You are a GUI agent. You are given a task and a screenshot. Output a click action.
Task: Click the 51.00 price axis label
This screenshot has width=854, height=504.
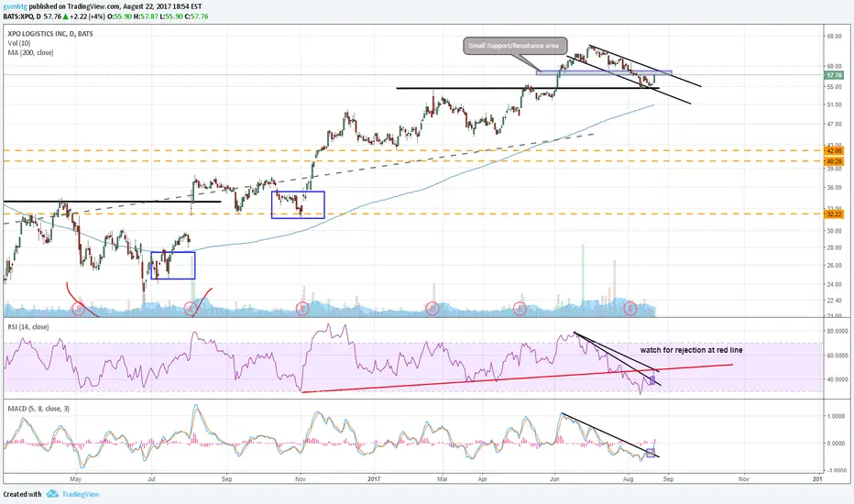click(835, 104)
